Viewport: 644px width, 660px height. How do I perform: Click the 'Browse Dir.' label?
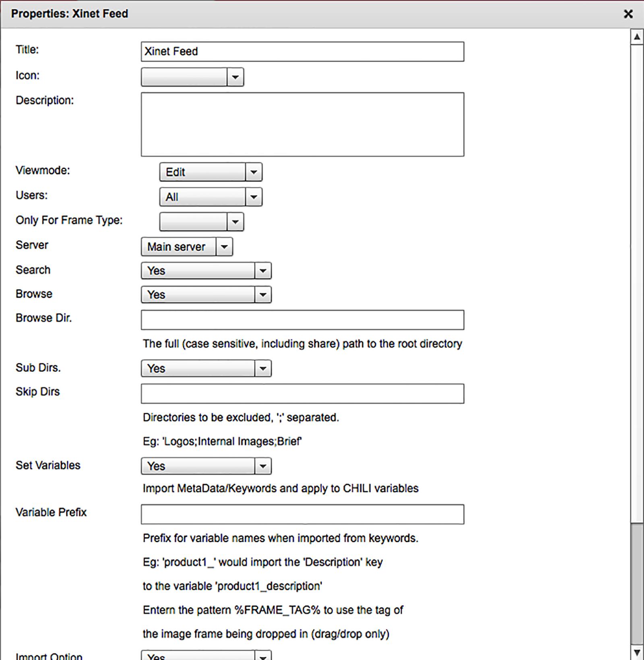[44, 318]
